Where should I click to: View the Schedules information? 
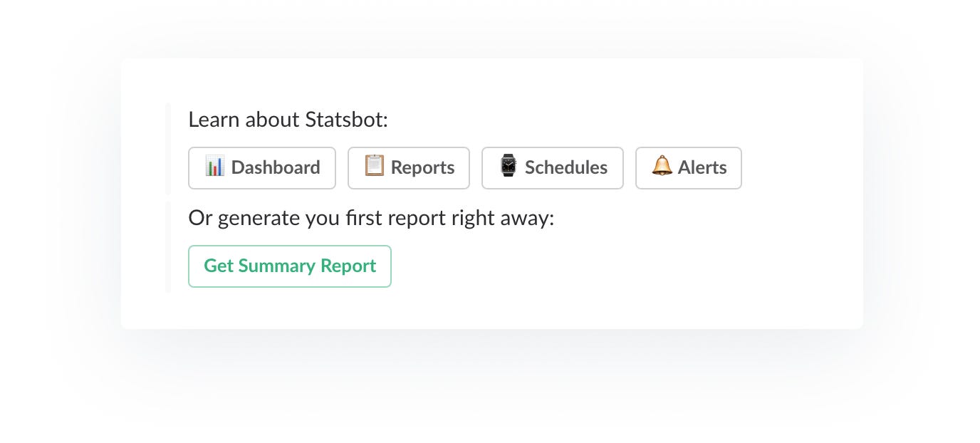tap(553, 167)
